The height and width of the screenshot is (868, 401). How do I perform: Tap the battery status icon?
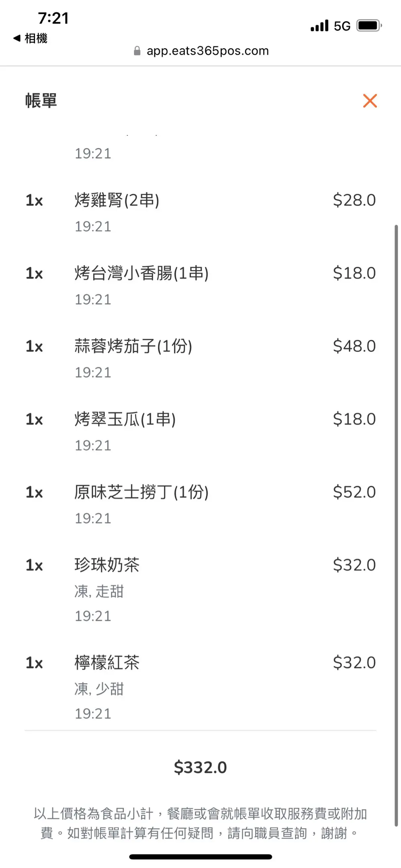[369, 26]
